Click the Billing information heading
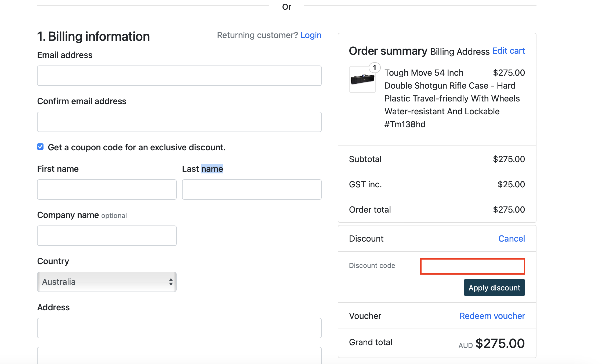602x364 pixels. pos(93,36)
